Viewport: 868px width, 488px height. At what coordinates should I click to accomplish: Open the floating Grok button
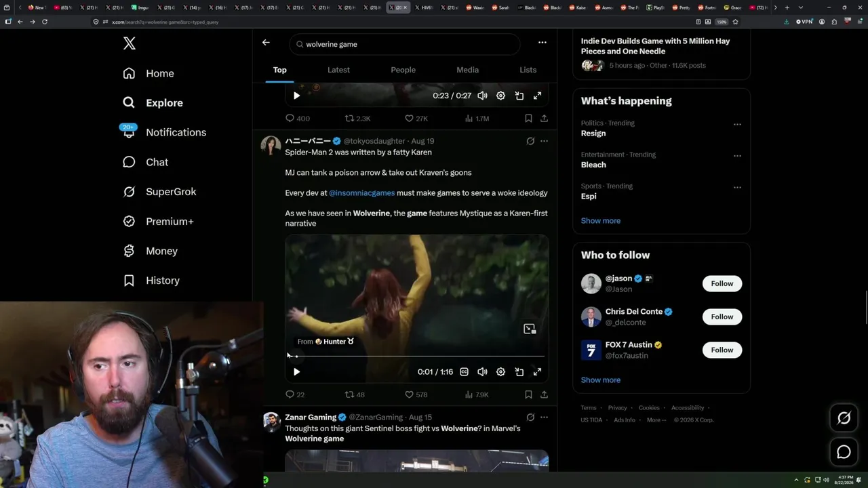point(844,418)
